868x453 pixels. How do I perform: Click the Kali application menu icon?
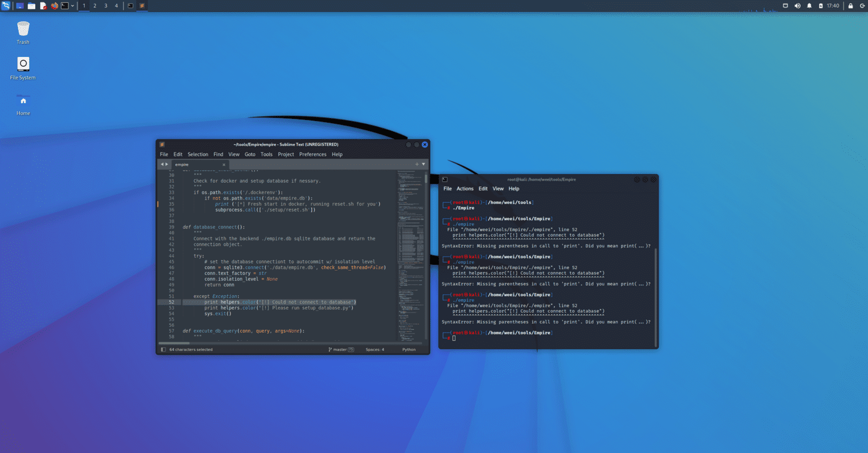click(6, 6)
